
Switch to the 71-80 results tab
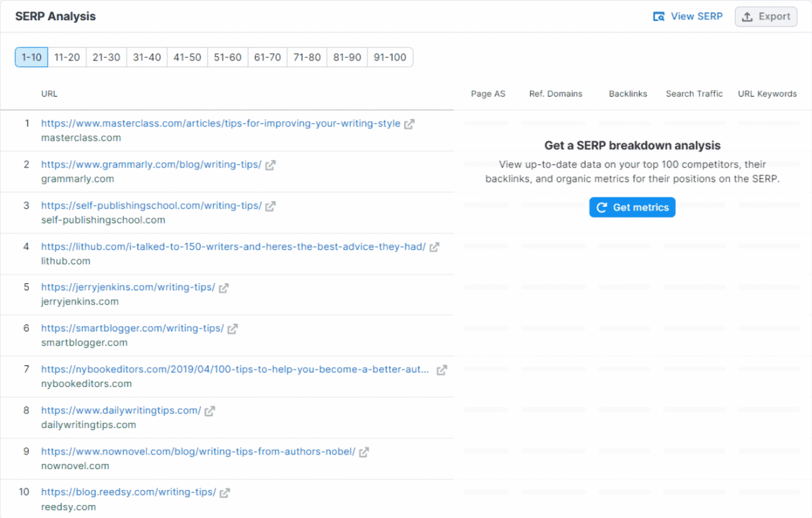coord(307,57)
